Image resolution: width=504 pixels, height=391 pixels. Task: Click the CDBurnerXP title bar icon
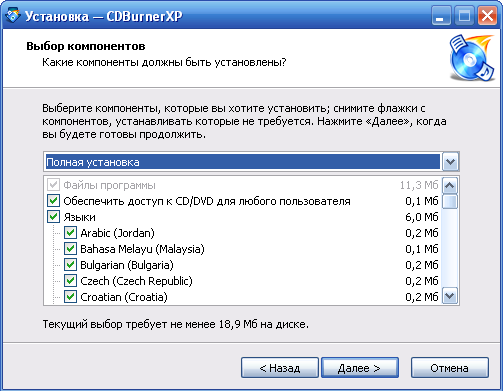tap(13, 15)
